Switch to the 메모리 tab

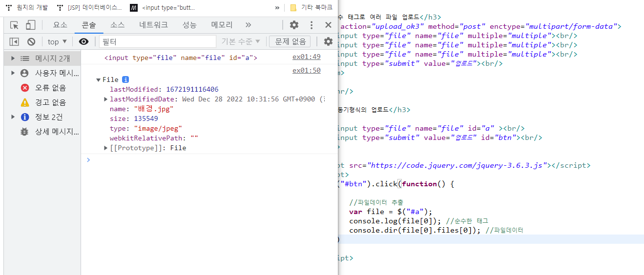(222, 25)
